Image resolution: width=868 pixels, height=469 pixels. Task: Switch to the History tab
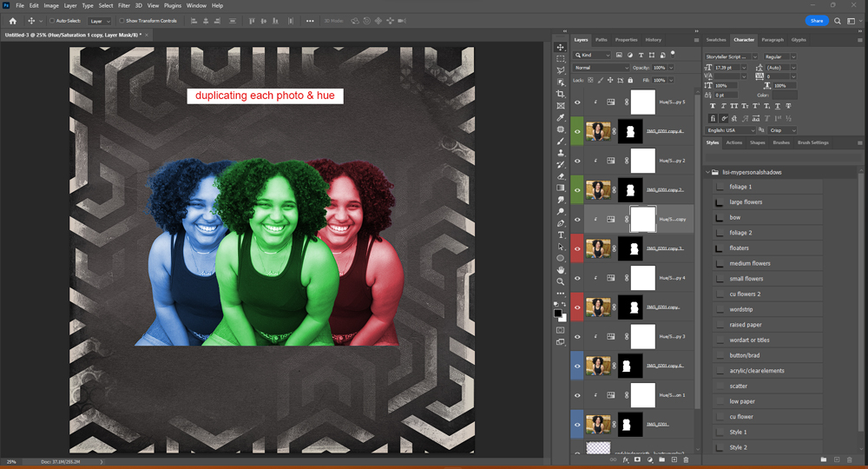point(654,40)
